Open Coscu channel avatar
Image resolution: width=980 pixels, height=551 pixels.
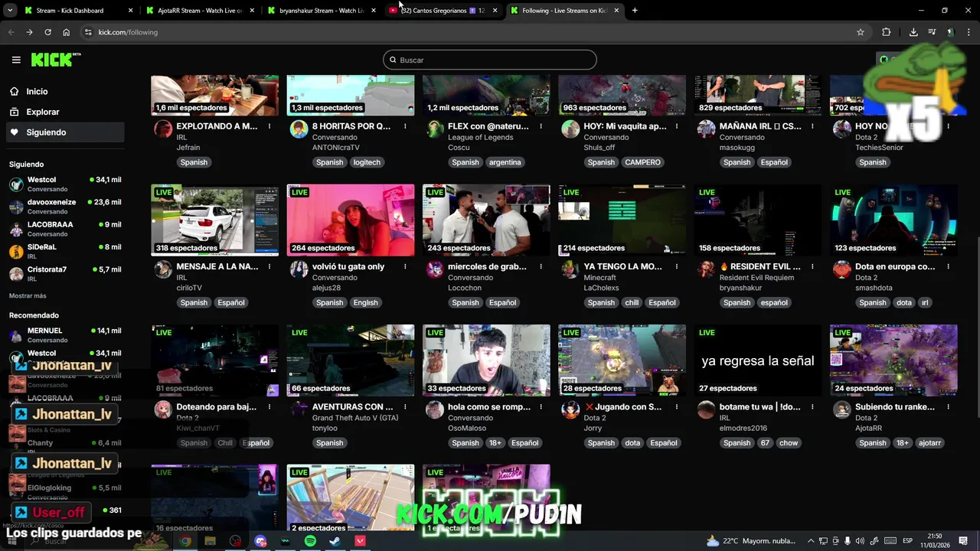(x=435, y=129)
